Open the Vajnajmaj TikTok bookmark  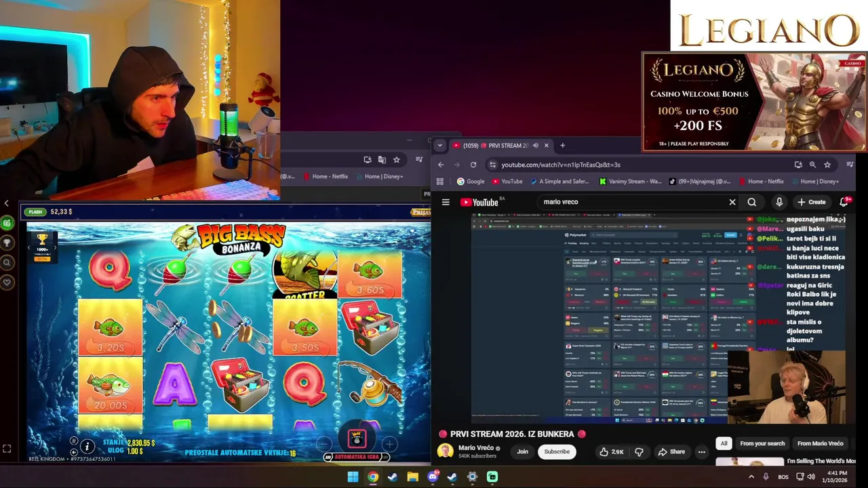[700, 182]
